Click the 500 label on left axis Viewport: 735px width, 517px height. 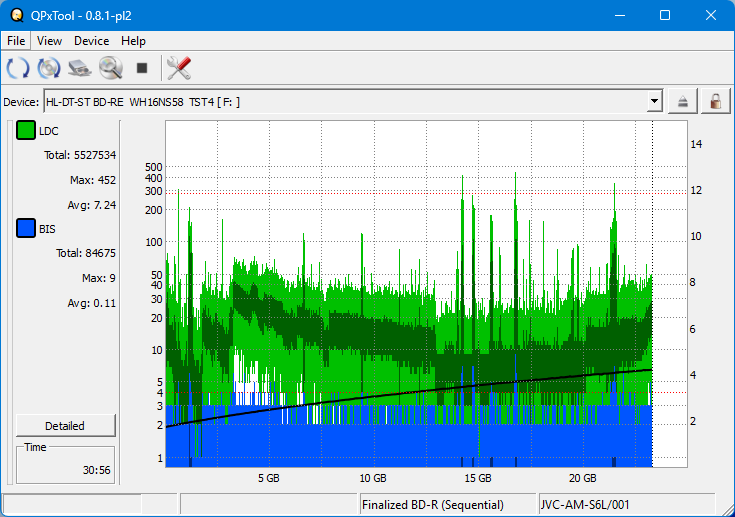coord(154,167)
